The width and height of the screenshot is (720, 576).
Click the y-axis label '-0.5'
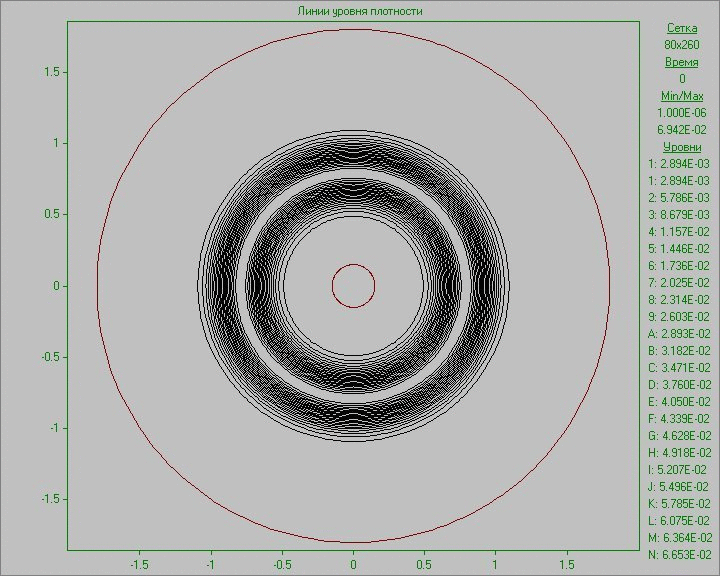point(50,357)
